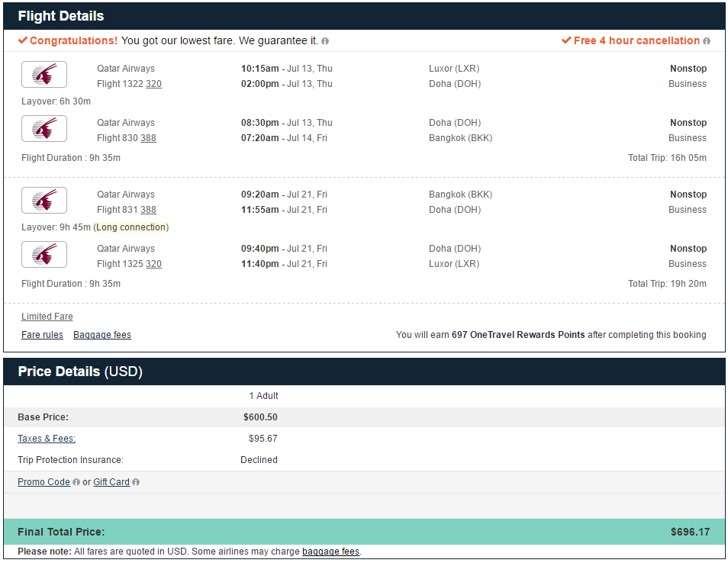
Task: Click the 697 OneTravel Rewards Points text
Action: click(518, 335)
